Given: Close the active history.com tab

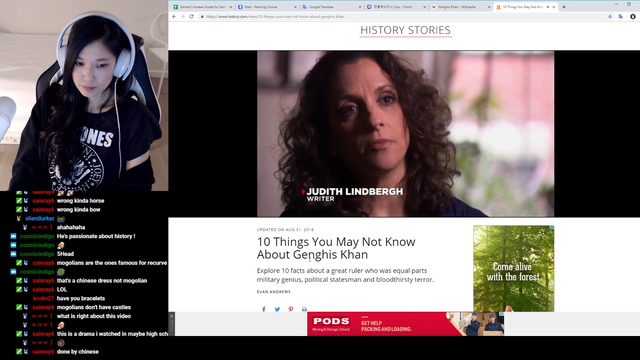Looking at the screenshot, I should tap(553, 7).
